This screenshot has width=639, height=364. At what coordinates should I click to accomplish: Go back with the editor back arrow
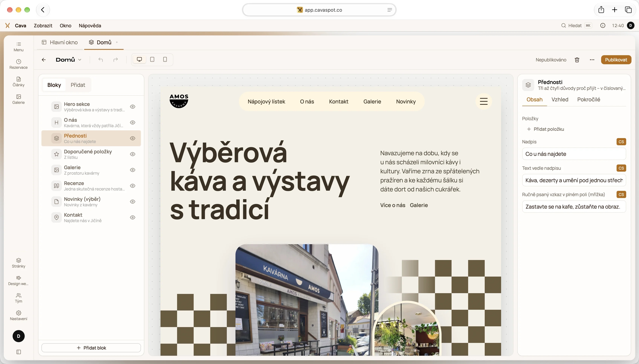[44, 60]
